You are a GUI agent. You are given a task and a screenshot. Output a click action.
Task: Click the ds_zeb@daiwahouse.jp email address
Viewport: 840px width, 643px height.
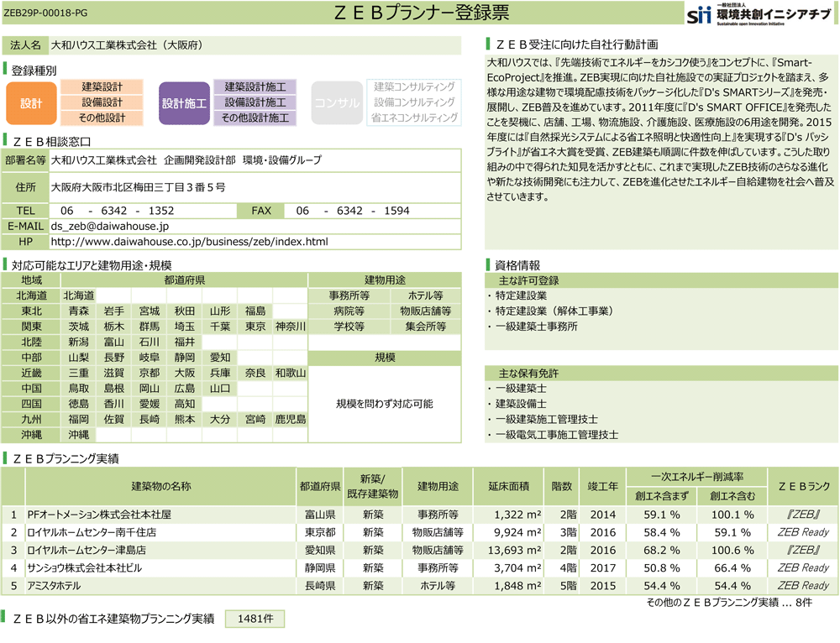(x=110, y=226)
